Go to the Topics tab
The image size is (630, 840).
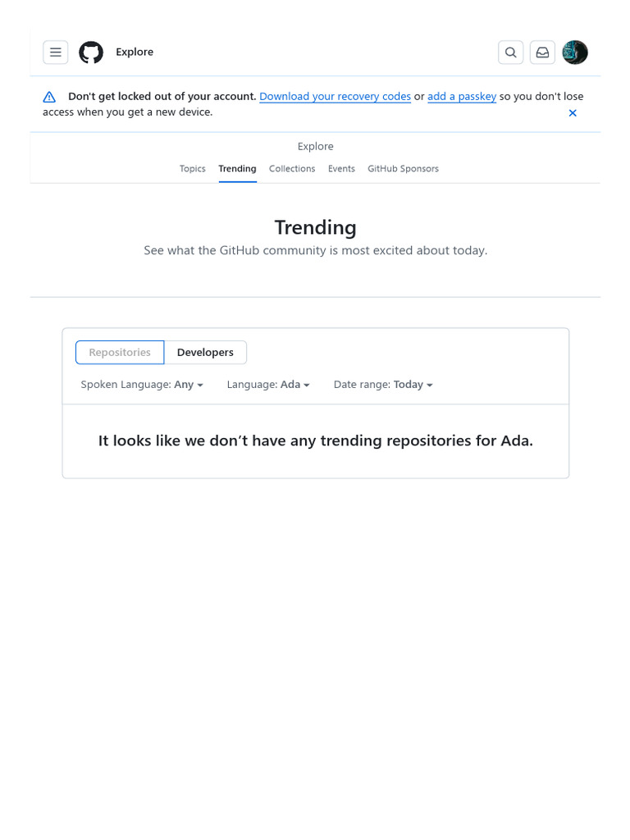coord(192,169)
